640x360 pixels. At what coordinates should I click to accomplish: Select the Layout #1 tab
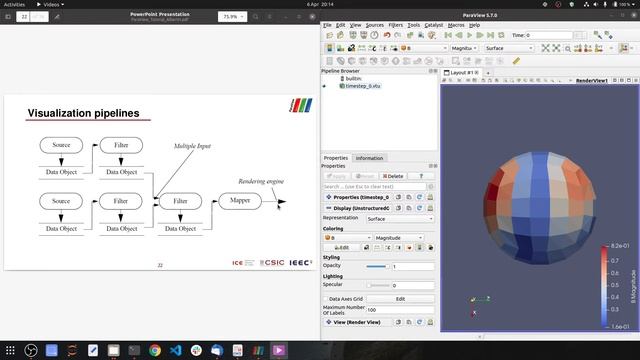pos(461,73)
